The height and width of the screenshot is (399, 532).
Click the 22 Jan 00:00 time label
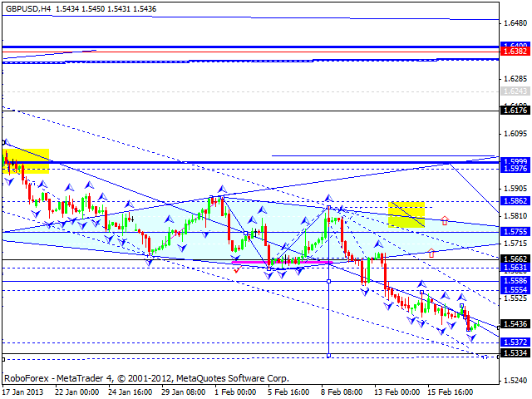(76, 392)
